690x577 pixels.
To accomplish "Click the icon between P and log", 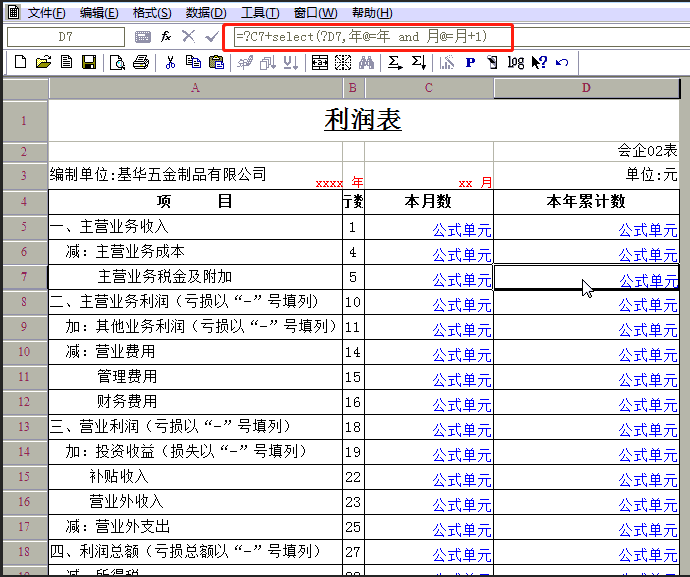I will tap(492, 62).
